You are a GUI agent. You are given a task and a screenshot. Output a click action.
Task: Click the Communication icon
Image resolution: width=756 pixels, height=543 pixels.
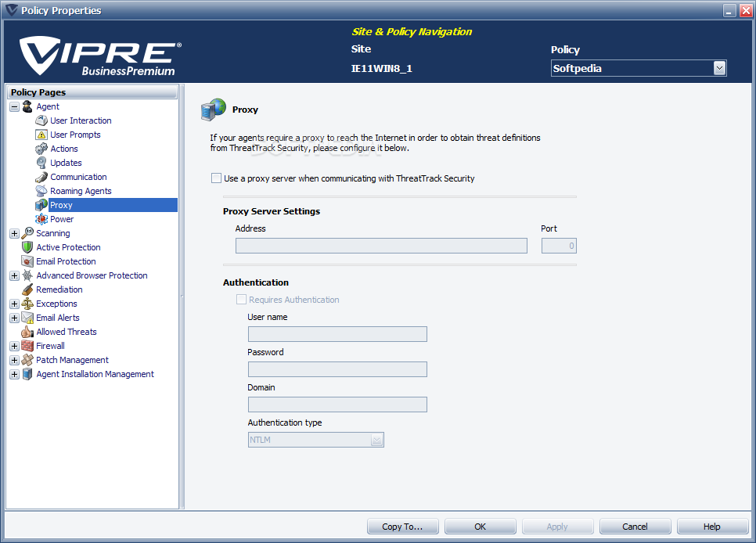[x=41, y=177]
